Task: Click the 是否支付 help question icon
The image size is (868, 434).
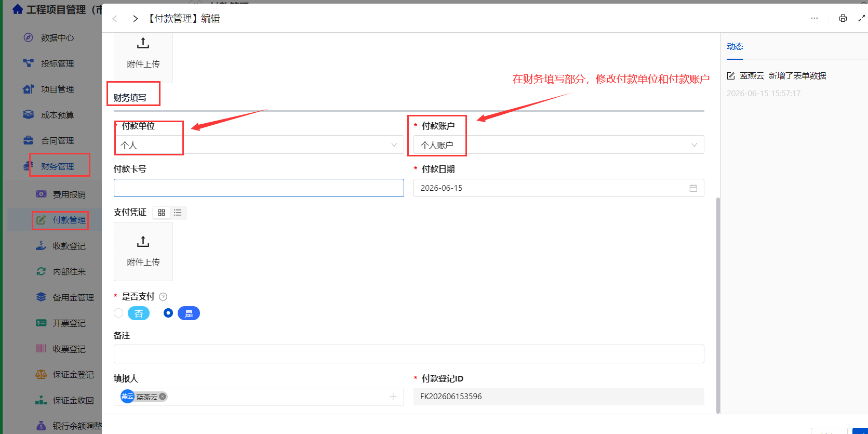Action: [x=163, y=297]
